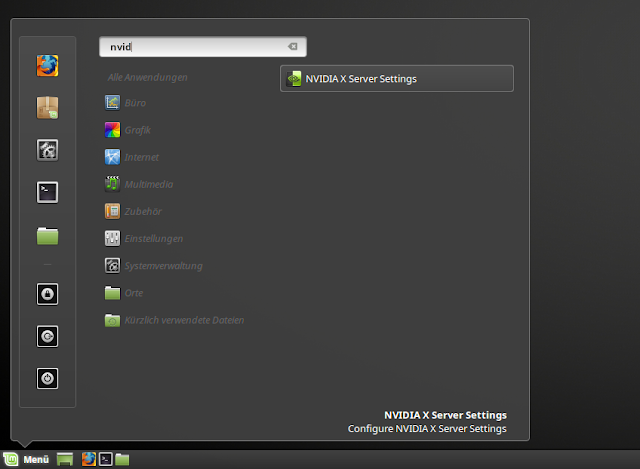Screen dimensions: 640x469
Task: Select Kürzlich verwendete Dateien label
Action: (184, 320)
